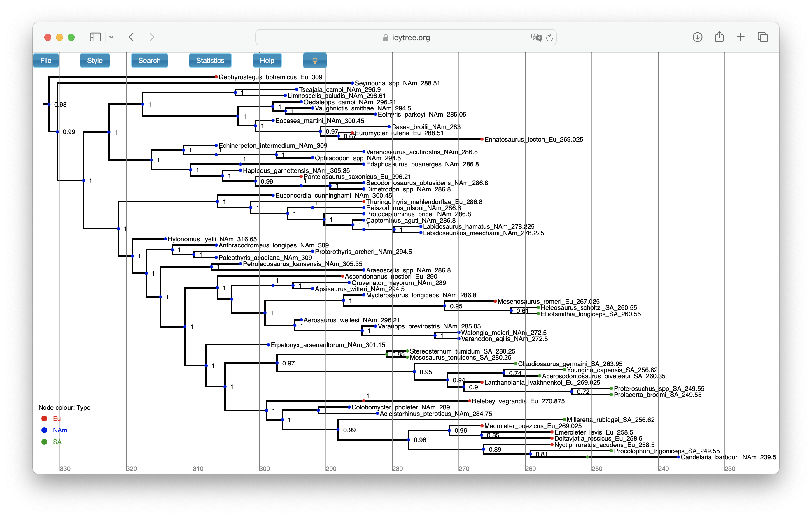Click Procolophon_trigoniceps_SA_249.55 label
Viewport: 812px width, 517px height.
tap(667, 451)
